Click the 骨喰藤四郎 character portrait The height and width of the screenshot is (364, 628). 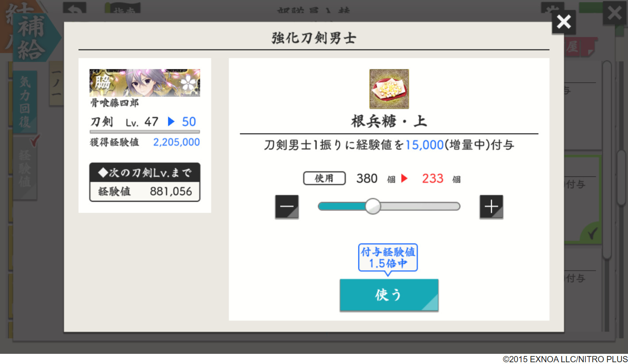(145, 83)
